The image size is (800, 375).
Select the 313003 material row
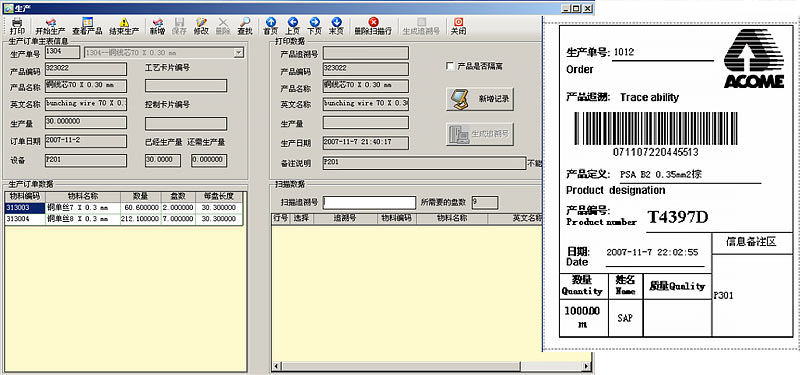pos(123,208)
